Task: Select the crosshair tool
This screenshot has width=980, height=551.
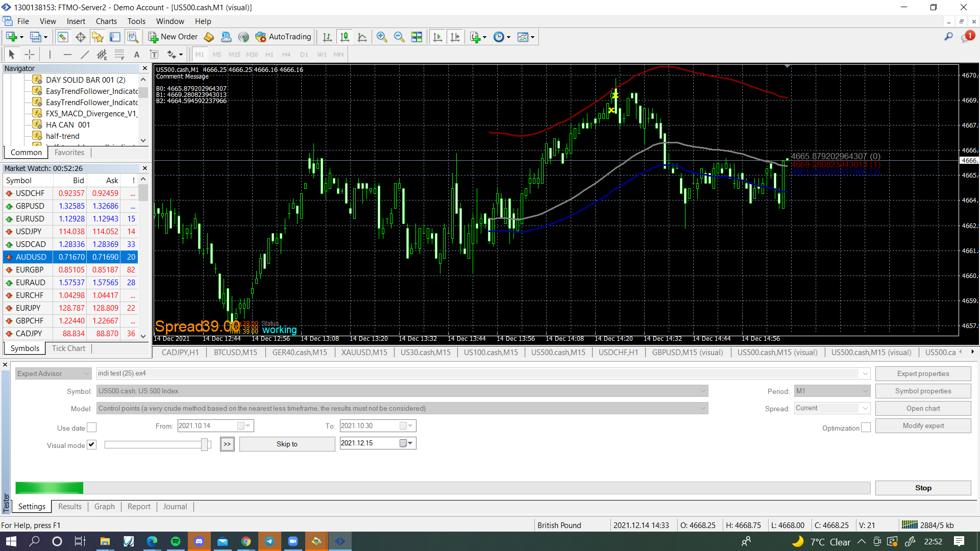Action: (x=30, y=55)
